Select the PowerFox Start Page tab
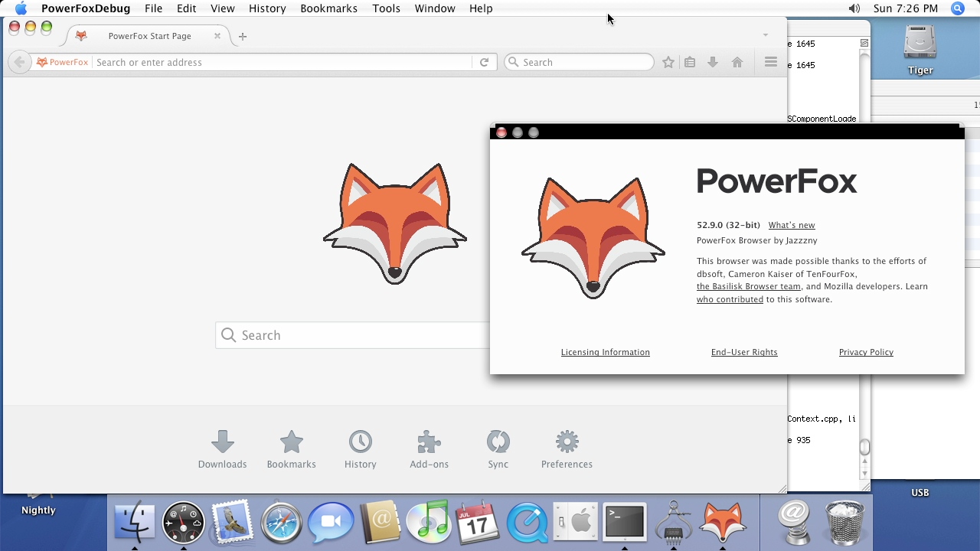This screenshot has width=980, height=551. (x=149, y=36)
